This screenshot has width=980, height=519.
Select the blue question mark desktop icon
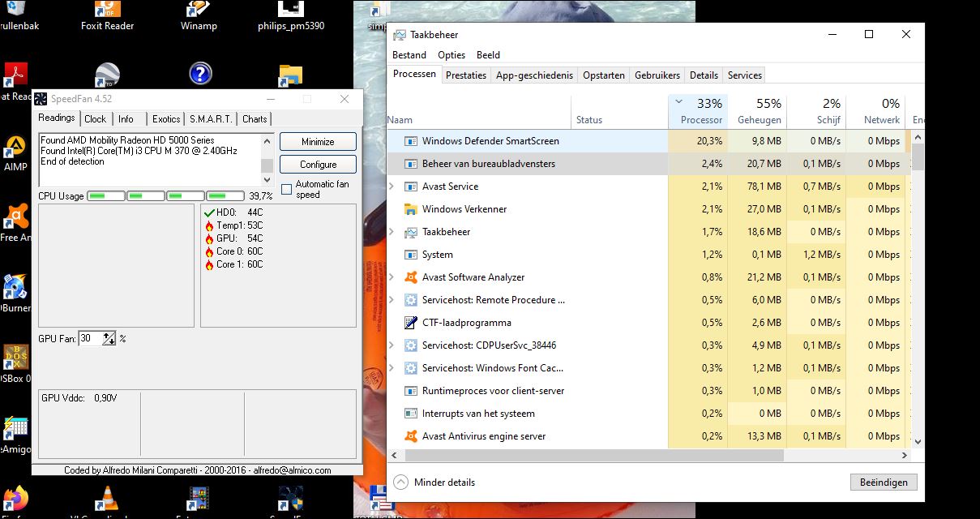pyautogui.click(x=200, y=74)
